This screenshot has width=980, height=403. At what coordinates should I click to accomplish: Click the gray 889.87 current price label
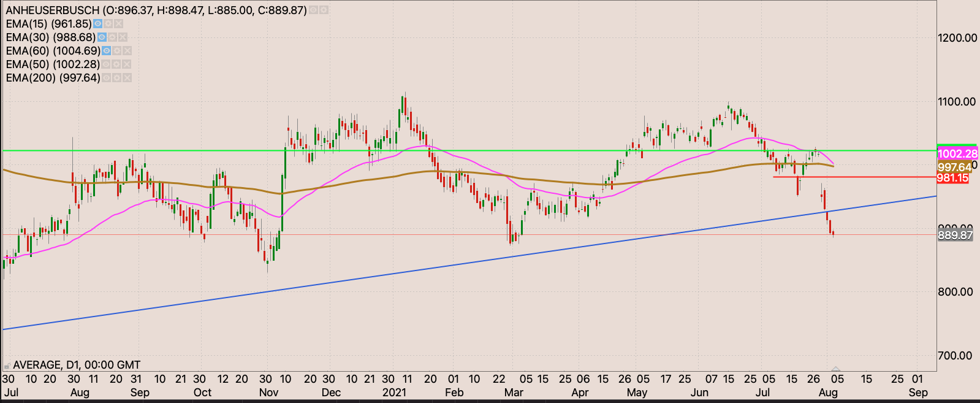pyautogui.click(x=955, y=236)
